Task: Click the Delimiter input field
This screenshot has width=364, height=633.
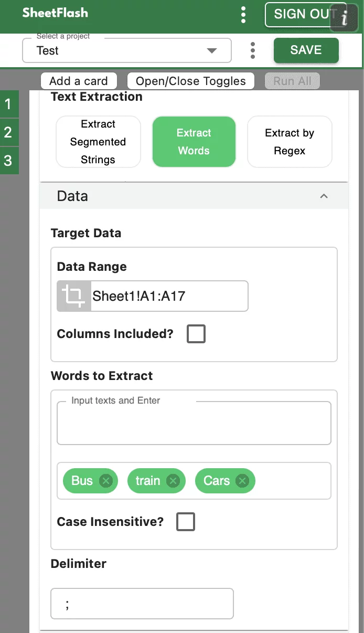Action: tap(142, 604)
